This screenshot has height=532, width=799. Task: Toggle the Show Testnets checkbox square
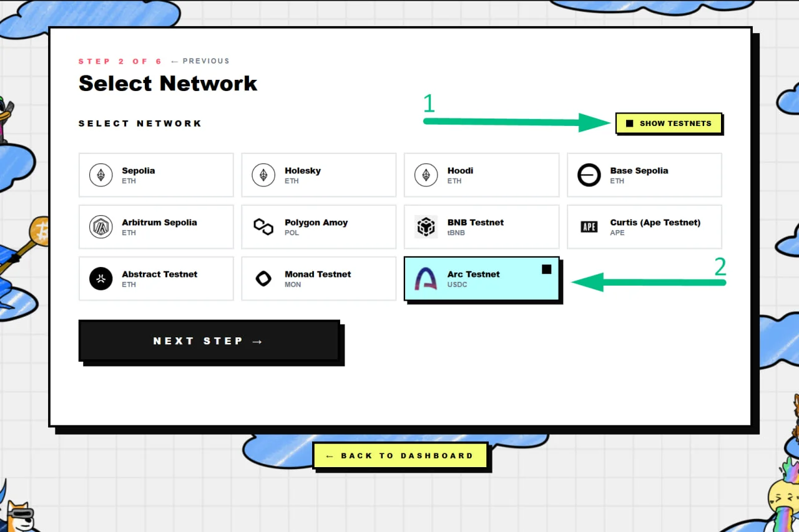(x=629, y=123)
